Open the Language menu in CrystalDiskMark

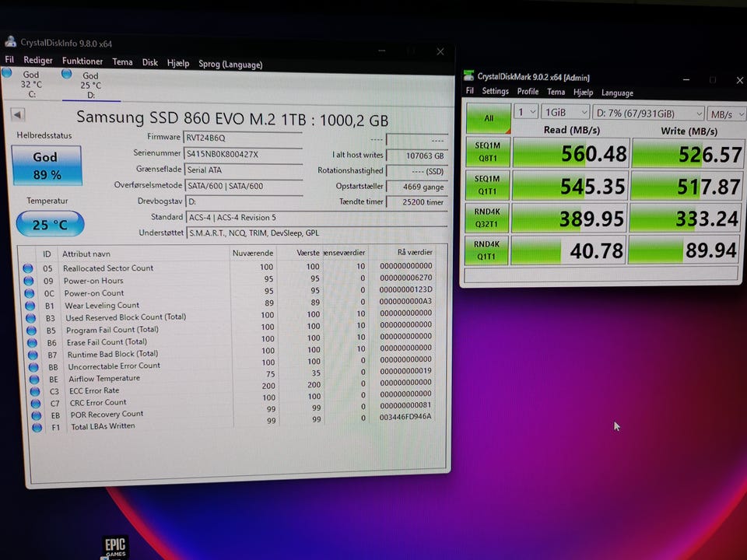point(617,93)
